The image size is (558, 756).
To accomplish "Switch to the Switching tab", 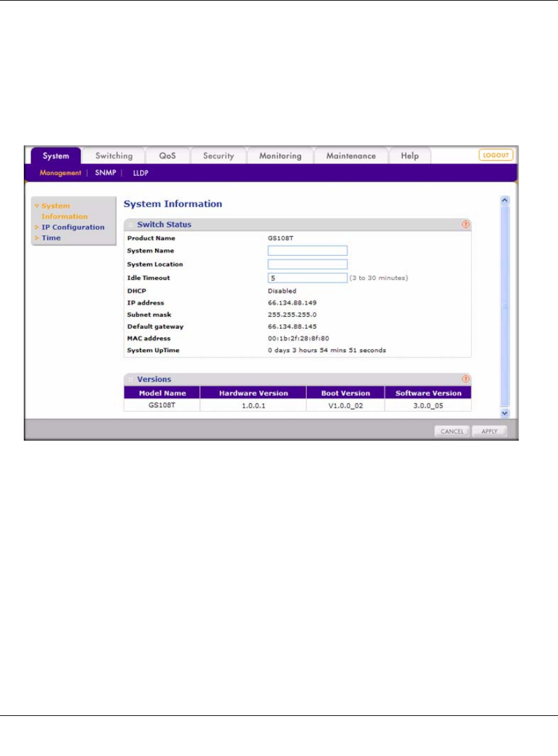I will (114, 156).
